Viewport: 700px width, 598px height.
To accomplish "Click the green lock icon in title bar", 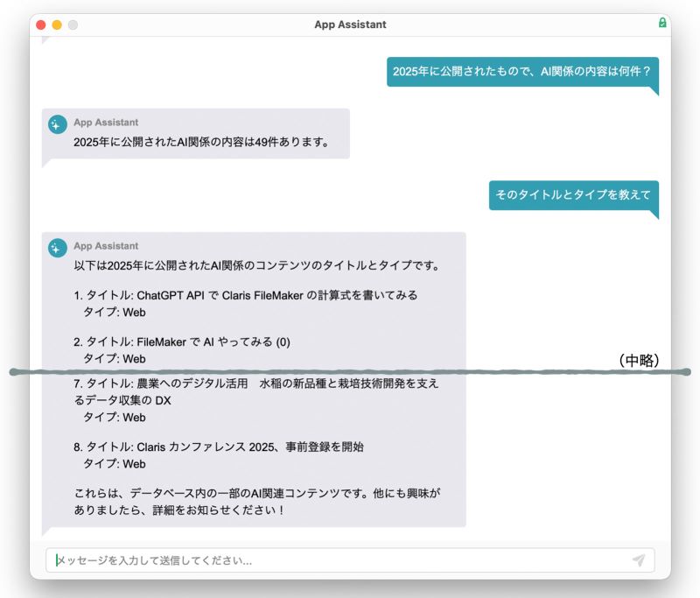I will pyautogui.click(x=662, y=24).
